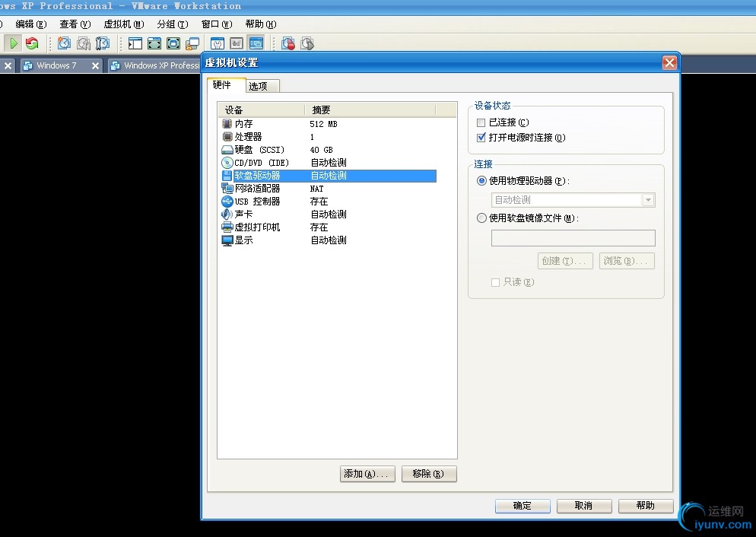Screen dimensions: 756x537
Task: Click the 虚拟打印机 printer icon
Action: pyautogui.click(x=227, y=227)
